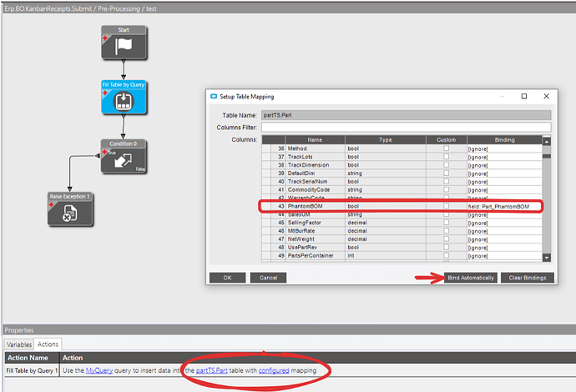
Task: Toggle Custom checkbox for SellingFactor row
Action: (446, 223)
